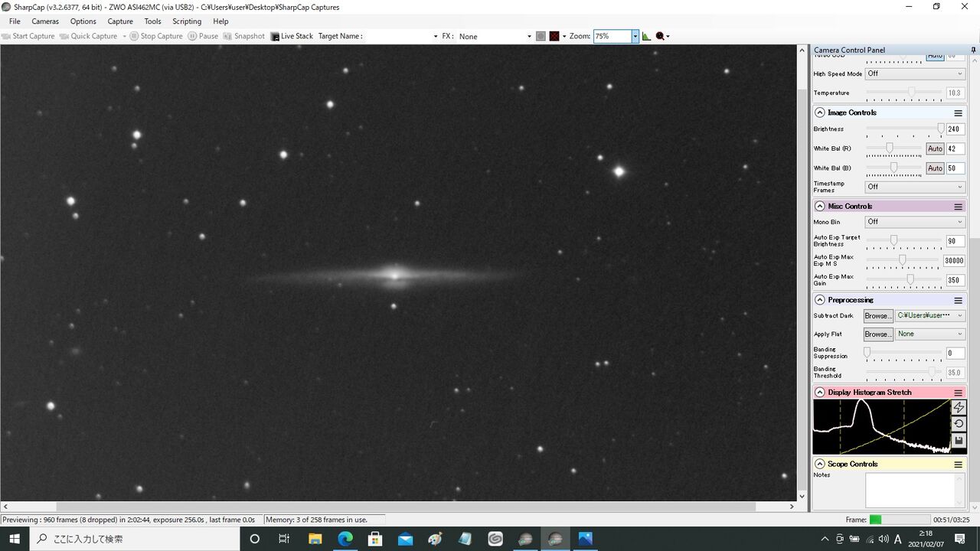Open the Capture menu
The height and width of the screenshot is (551, 980).
tap(120, 21)
